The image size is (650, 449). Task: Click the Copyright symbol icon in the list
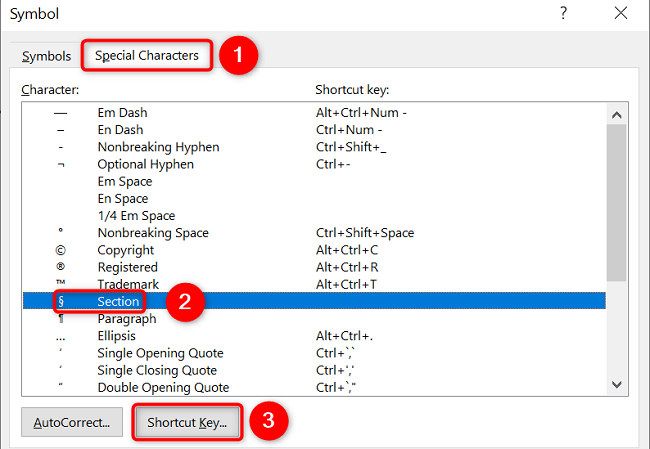tap(61, 250)
